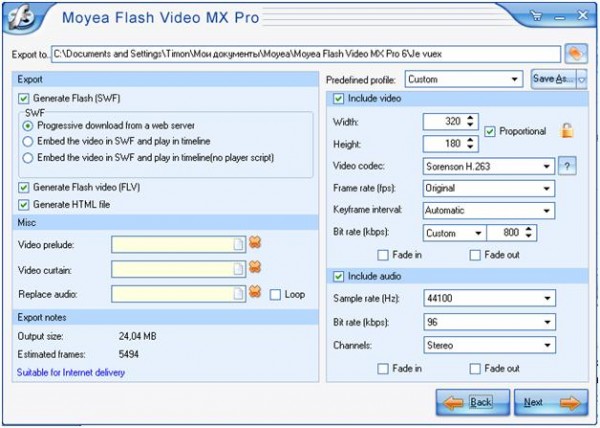Open the Sample rate (Hz) dropdown
The width and height of the screenshot is (600, 428).
[x=489, y=298]
